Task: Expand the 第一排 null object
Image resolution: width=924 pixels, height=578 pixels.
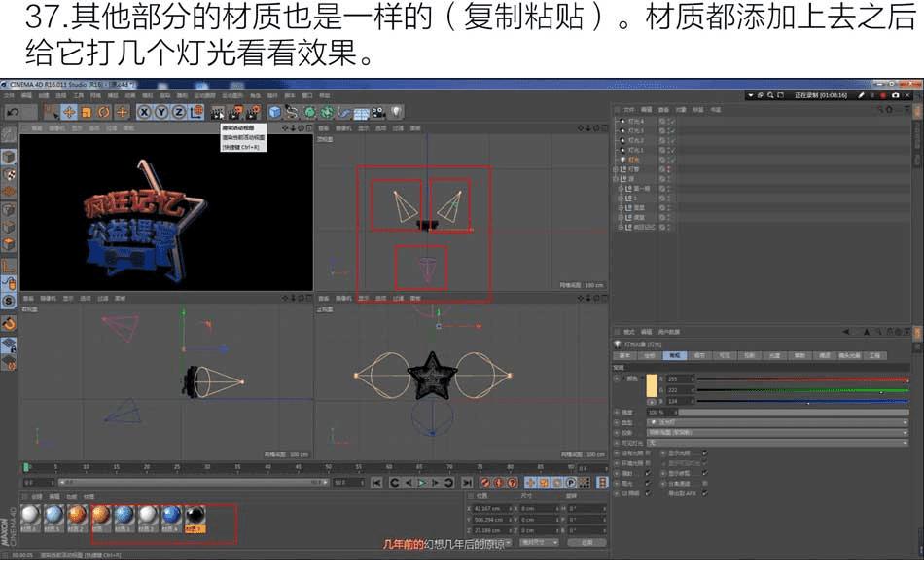Action: pyautogui.click(x=620, y=189)
